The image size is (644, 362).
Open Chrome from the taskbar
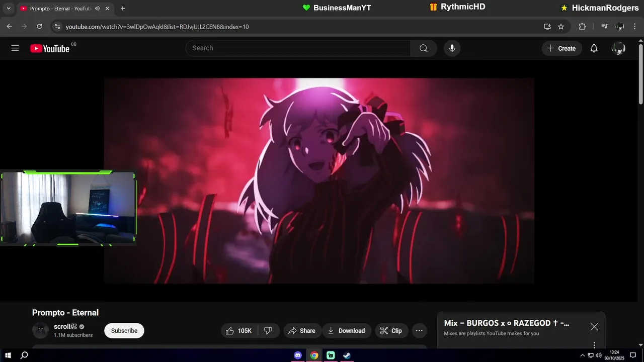pos(314,355)
